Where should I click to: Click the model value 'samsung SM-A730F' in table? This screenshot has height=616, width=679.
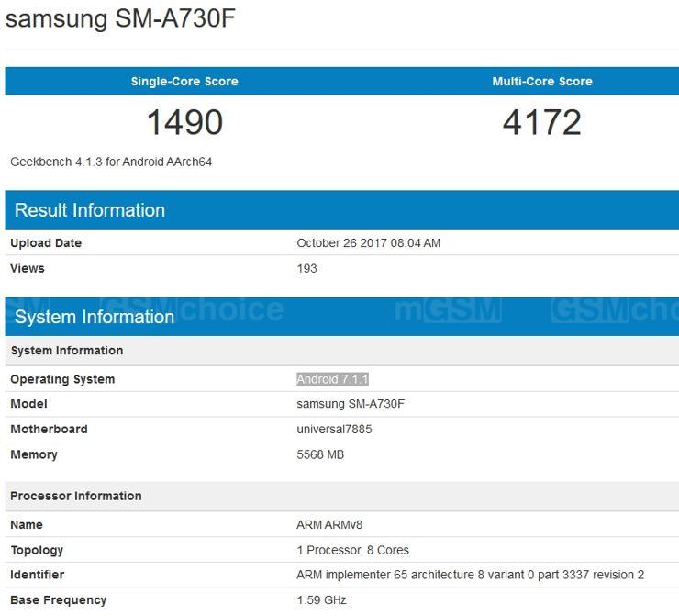pyautogui.click(x=351, y=404)
